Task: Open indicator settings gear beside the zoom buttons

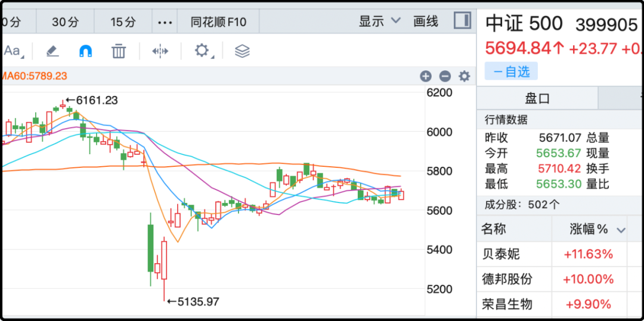Action: [464, 76]
